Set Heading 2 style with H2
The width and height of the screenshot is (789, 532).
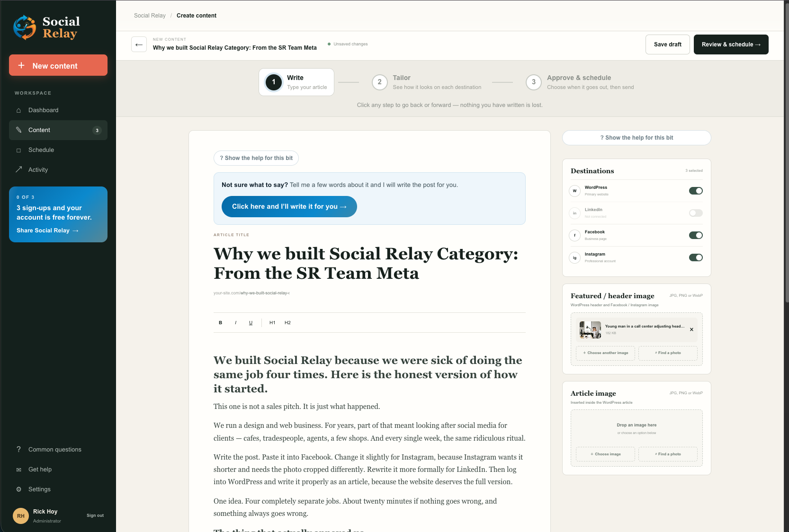(x=287, y=323)
